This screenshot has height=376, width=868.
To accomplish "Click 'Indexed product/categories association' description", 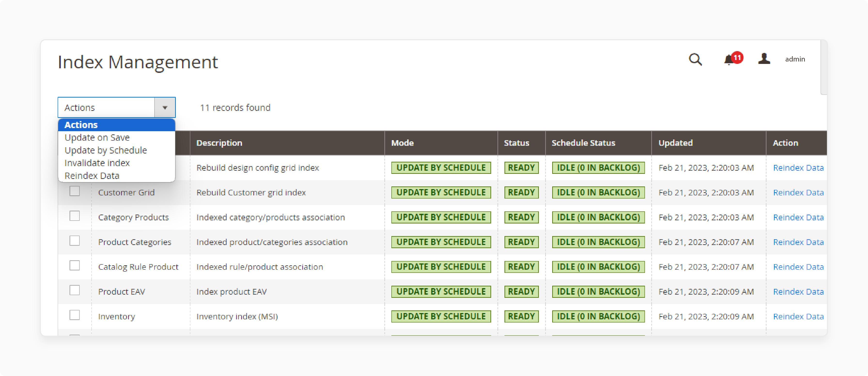I will click(272, 242).
